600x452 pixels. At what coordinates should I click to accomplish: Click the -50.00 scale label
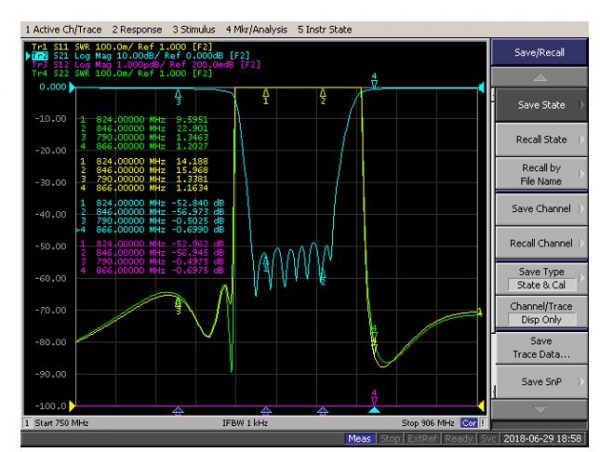[x=51, y=246]
